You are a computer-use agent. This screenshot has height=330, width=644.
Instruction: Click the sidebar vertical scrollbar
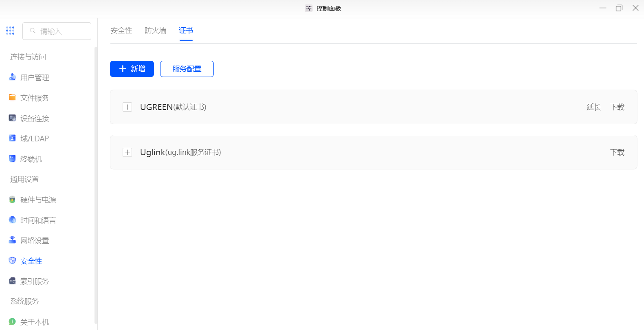(x=96, y=185)
